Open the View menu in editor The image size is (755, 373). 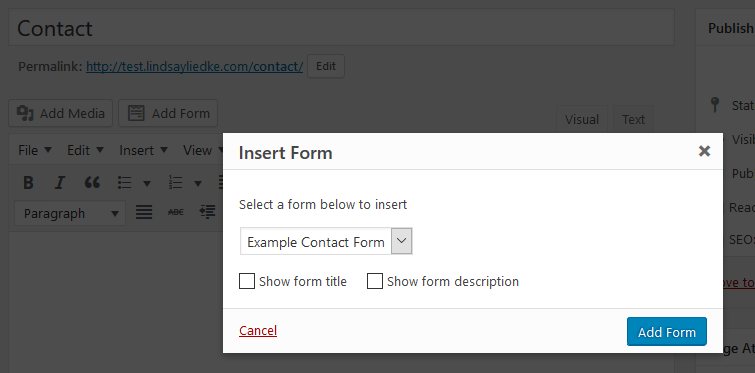tap(202, 151)
